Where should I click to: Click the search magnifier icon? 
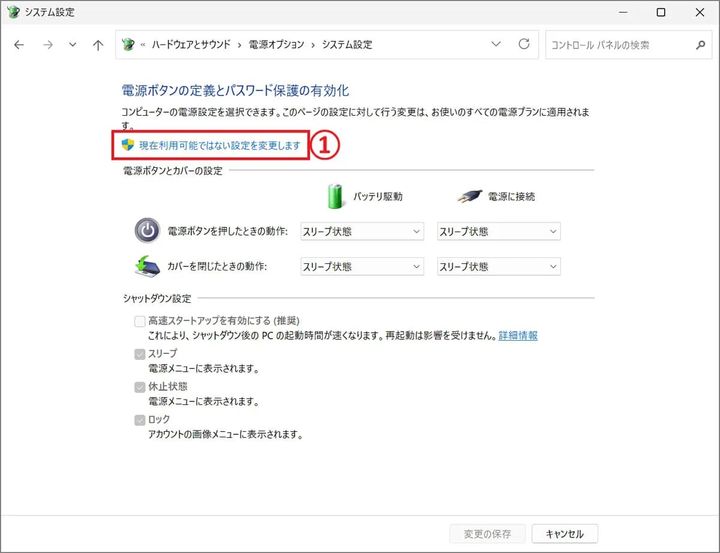tap(700, 45)
